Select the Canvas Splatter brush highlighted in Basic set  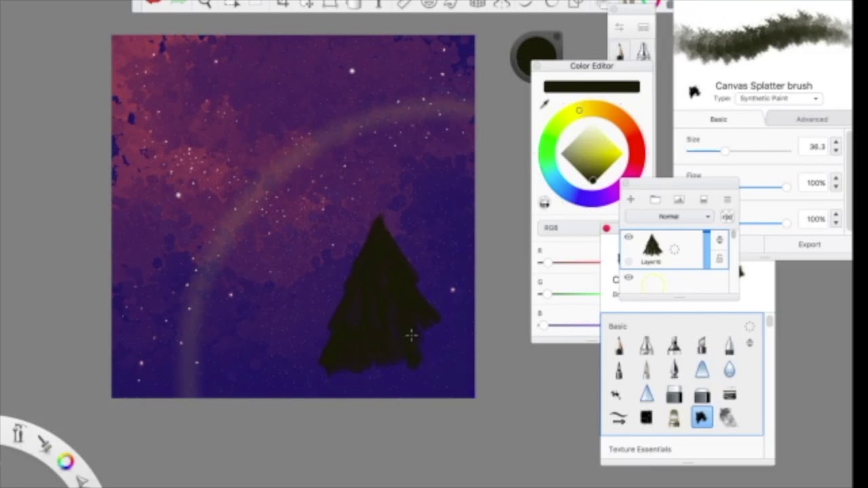click(x=701, y=418)
